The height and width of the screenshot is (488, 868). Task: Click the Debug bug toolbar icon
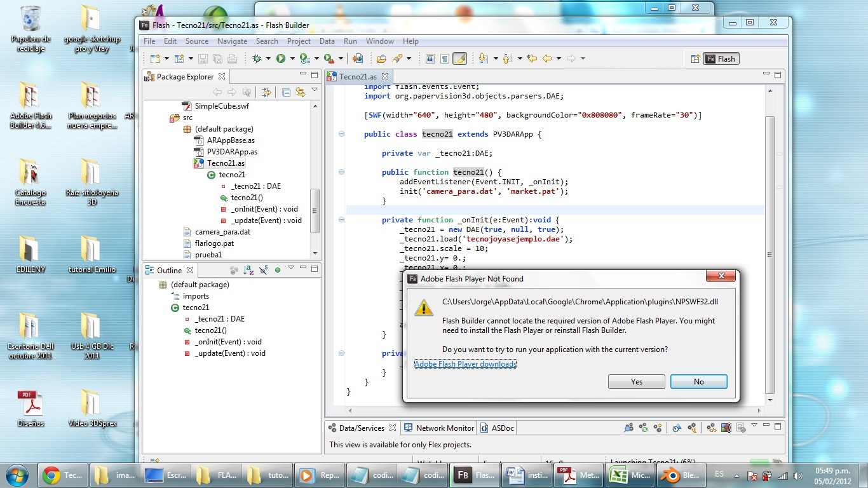257,58
